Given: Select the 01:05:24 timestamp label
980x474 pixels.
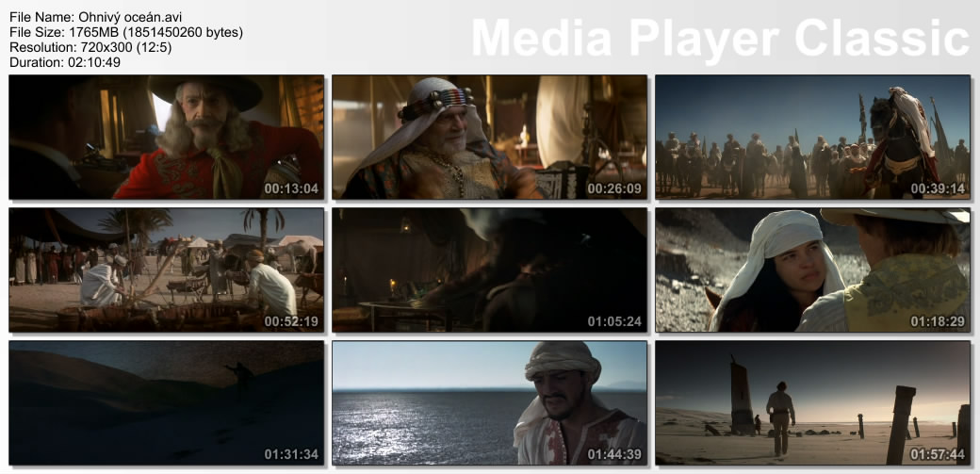Looking at the screenshot, I should (614, 321).
